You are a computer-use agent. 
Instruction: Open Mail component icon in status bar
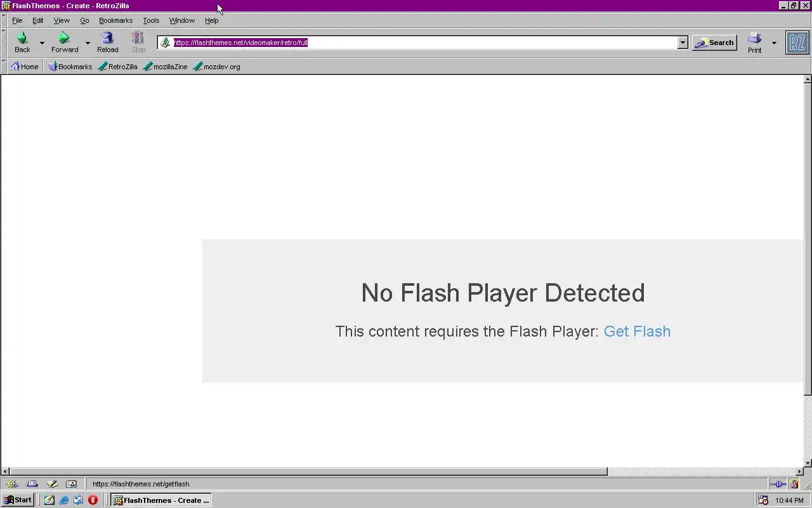tap(32, 484)
